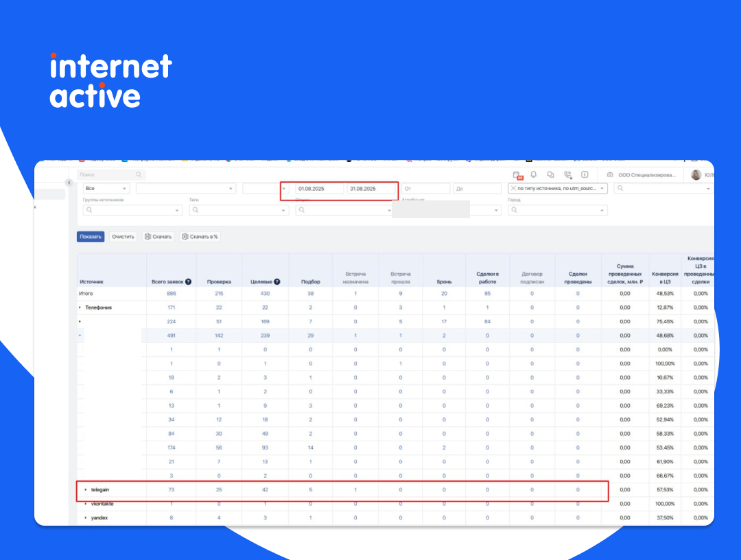Click help icon next to Целевые
This screenshot has width=741, height=560.
[x=277, y=281]
